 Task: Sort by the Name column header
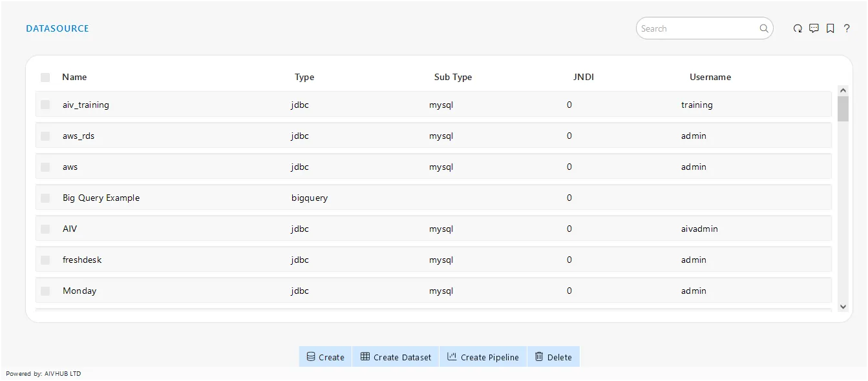click(74, 77)
